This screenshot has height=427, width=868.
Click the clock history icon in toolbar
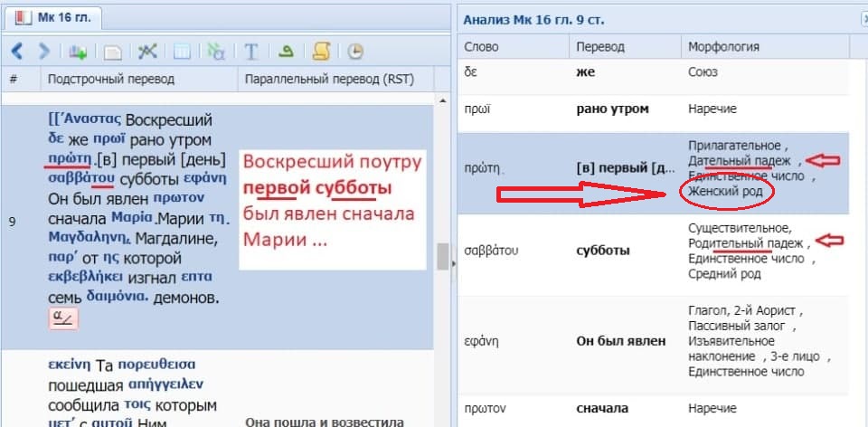(x=354, y=52)
